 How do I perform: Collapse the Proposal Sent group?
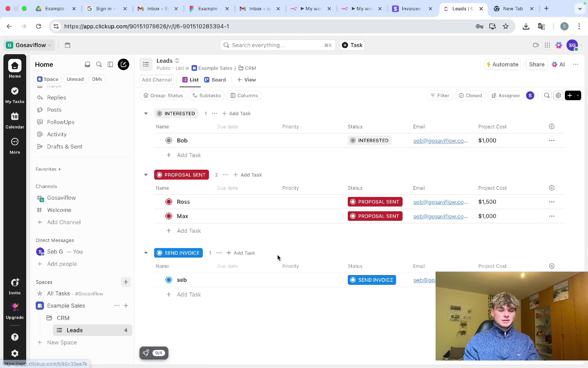point(146,175)
